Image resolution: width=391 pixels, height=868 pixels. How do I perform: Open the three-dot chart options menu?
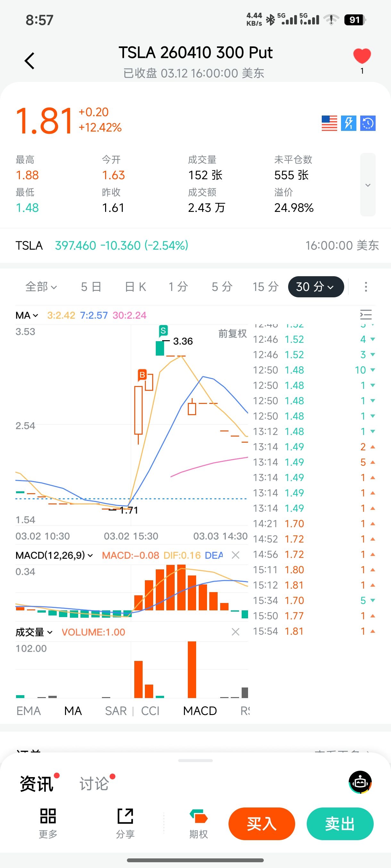[x=366, y=287]
